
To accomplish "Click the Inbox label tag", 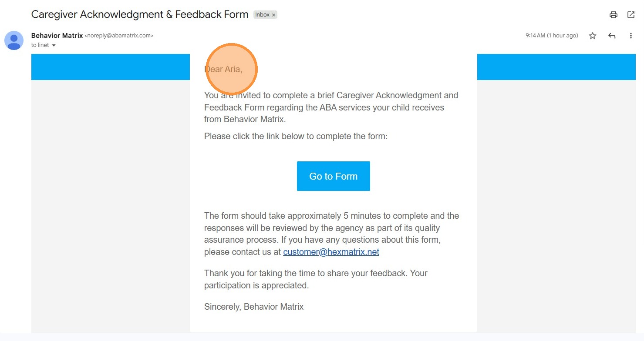I will [262, 15].
